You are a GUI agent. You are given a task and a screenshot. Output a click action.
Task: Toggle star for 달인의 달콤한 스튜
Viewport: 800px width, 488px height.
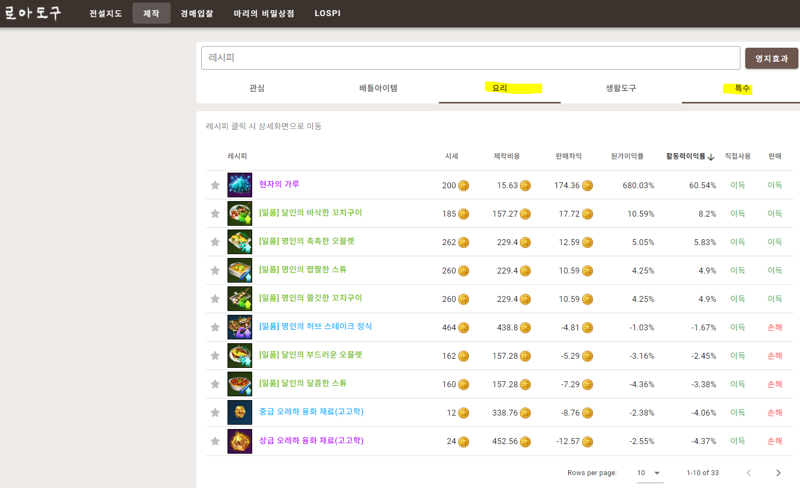pos(215,384)
